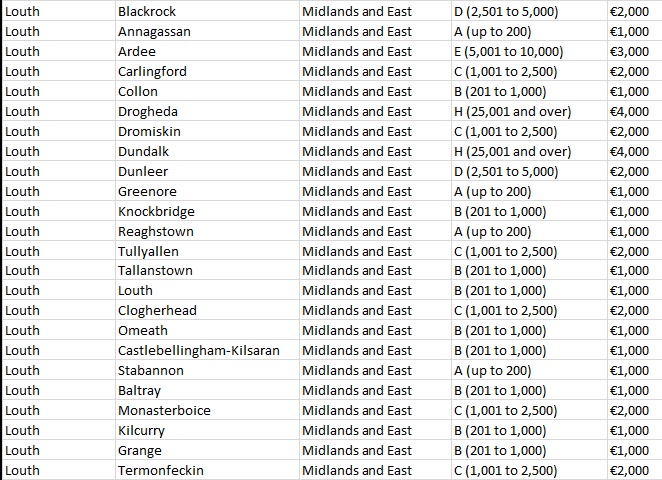The image size is (662, 480).
Task: Select the Ardee population band E cell
Action: click(529, 51)
